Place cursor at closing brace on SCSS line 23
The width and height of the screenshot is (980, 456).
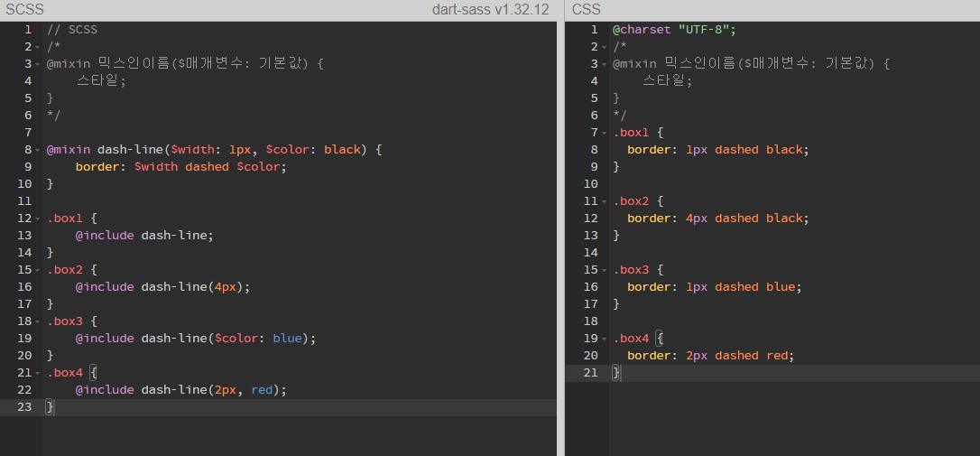50,407
